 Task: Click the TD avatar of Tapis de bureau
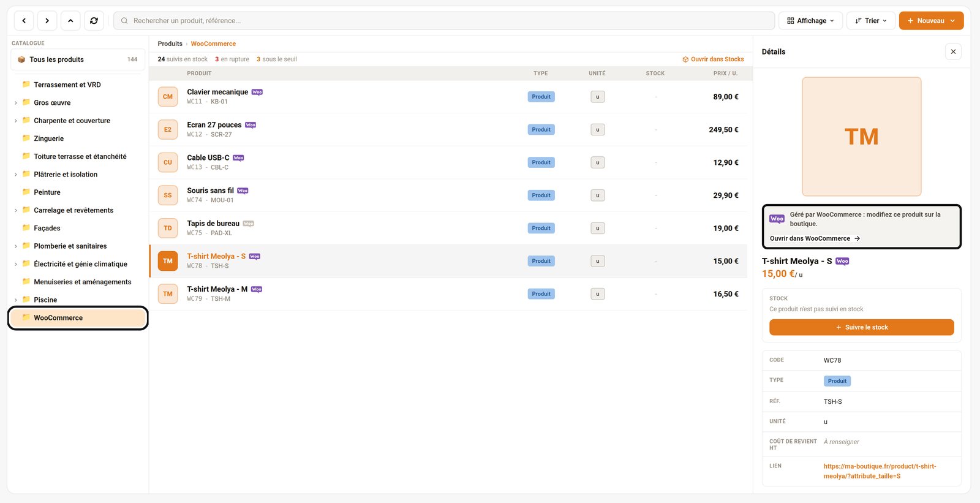(x=168, y=228)
